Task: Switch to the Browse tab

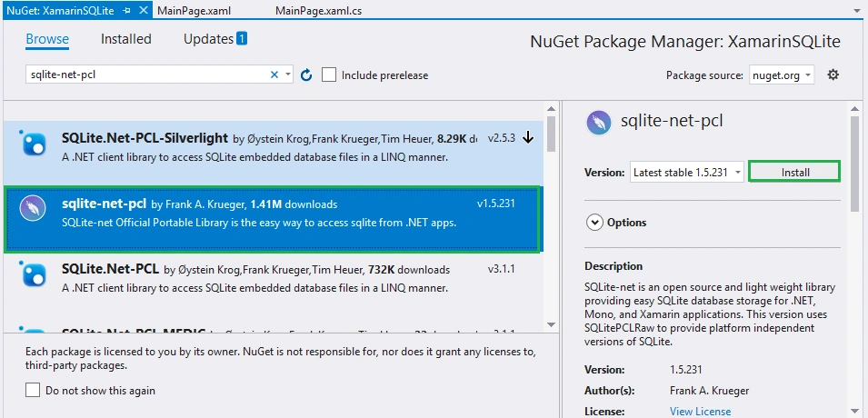Action: [47, 39]
